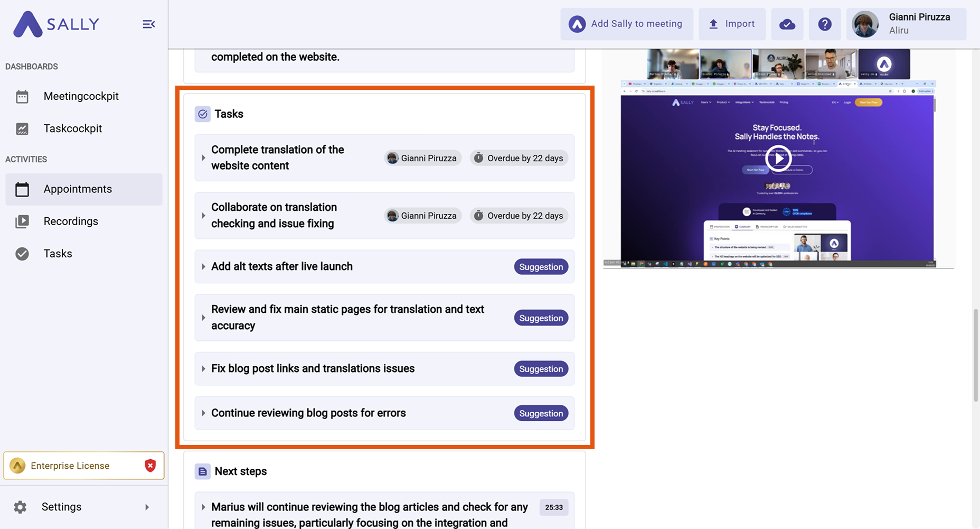Open Settings in the sidebar
The height and width of the screenshot is (529, 980).
(84, 507)
